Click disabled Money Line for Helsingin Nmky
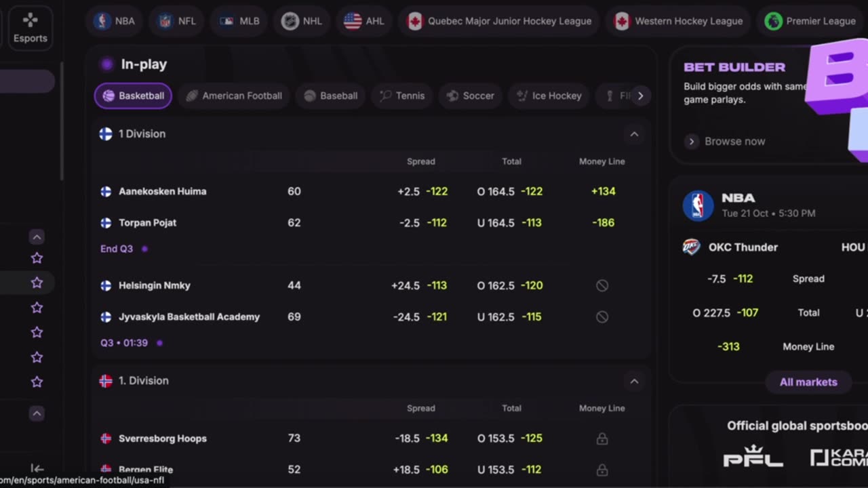The image size is (868, 488). coord(601,285)
